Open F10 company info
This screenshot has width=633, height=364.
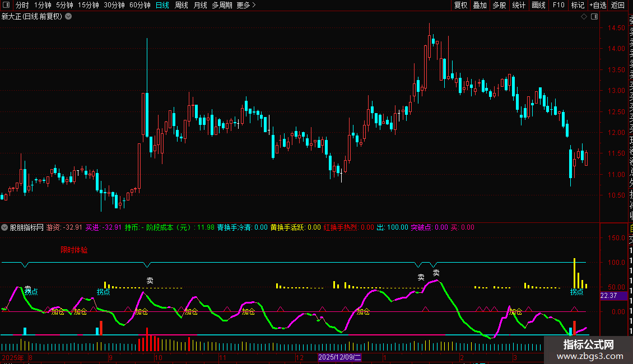click(558, 5)
